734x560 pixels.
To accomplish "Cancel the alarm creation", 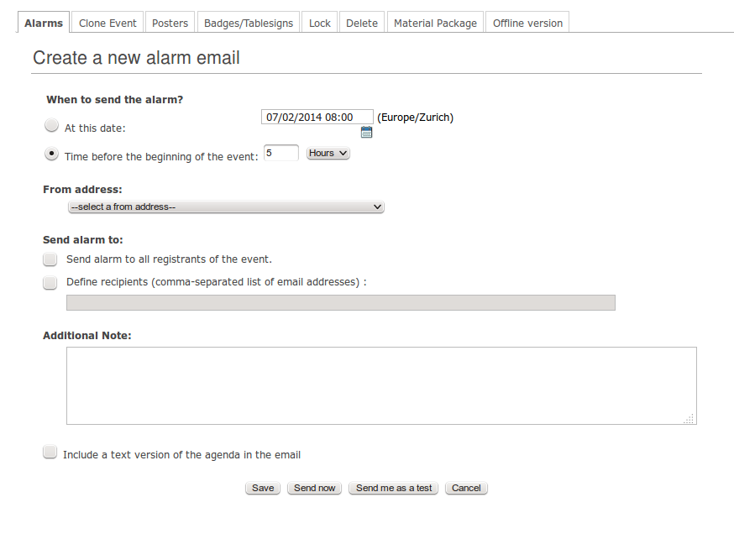I will [466, 488].
